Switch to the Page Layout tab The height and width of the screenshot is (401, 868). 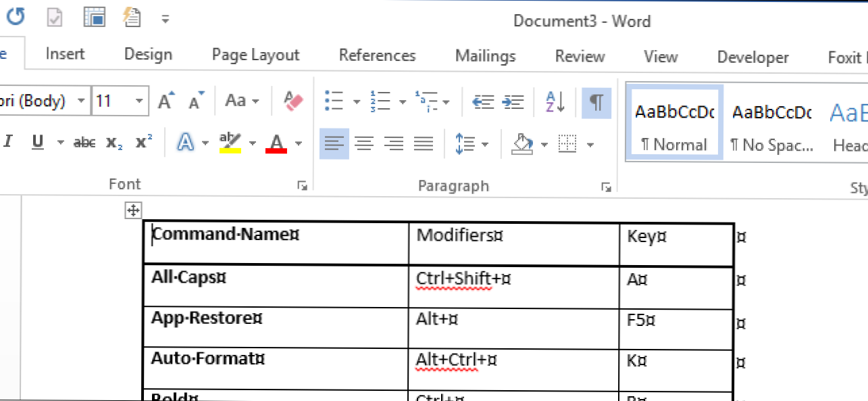[255, 55]
